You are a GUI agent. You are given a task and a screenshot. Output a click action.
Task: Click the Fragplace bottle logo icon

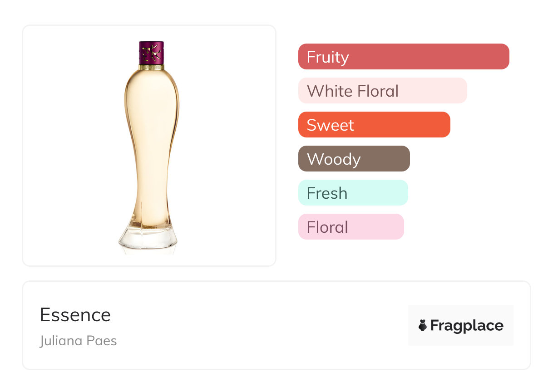[x=423, y=325]
